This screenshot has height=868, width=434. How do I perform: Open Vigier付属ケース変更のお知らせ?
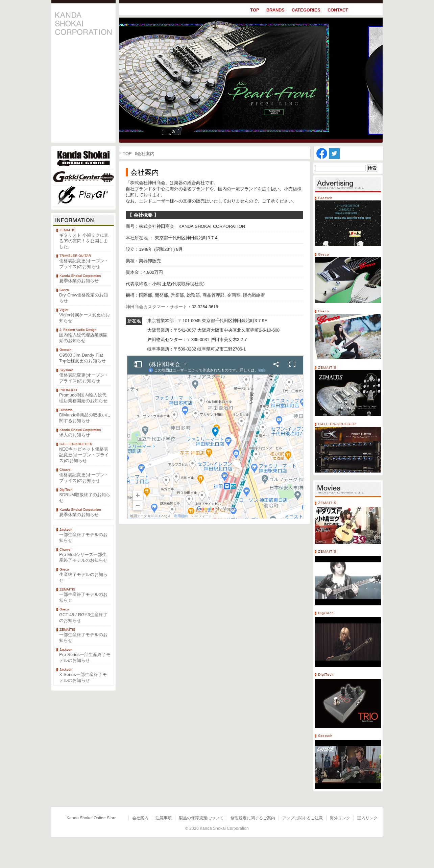click(84, 318)
